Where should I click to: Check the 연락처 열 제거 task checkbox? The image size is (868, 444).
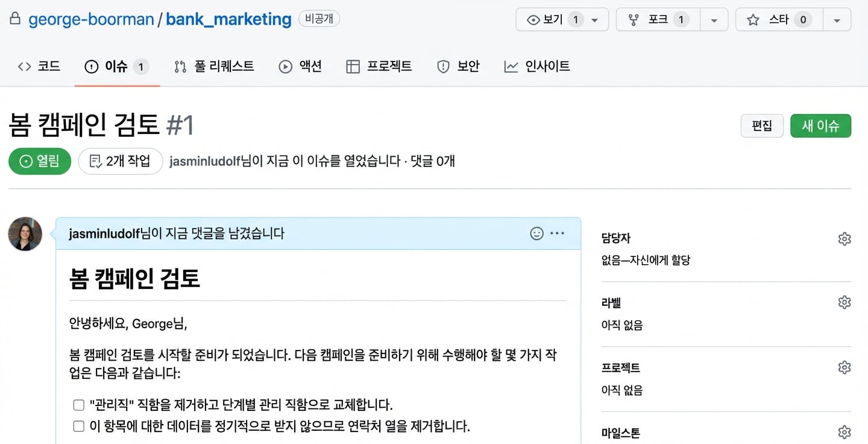[78, 427]
